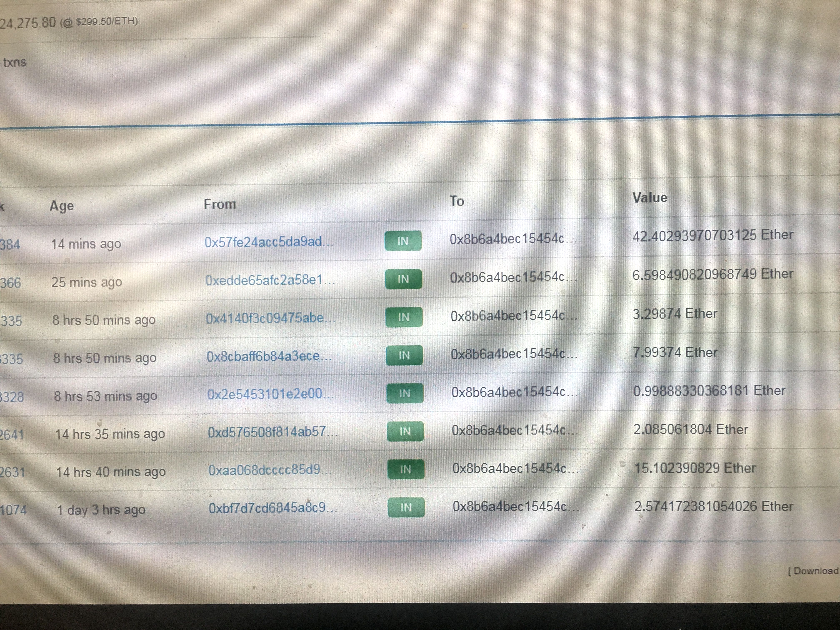Click block number ending 641
This screenshot has width=840, height=630.
(x=12, y=434)
